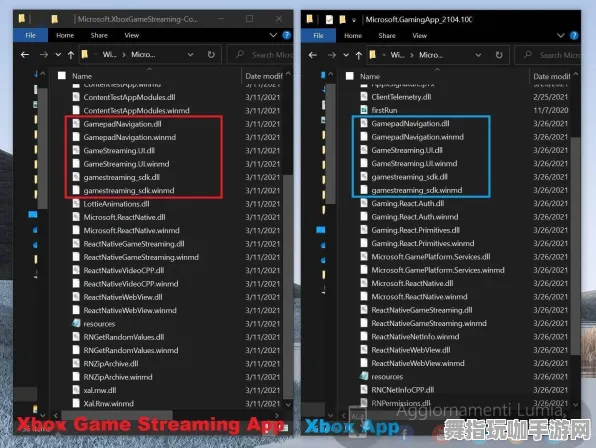
Task: Go back in left Xbox Game Streaming window
Action: click(x=25, y=55)
